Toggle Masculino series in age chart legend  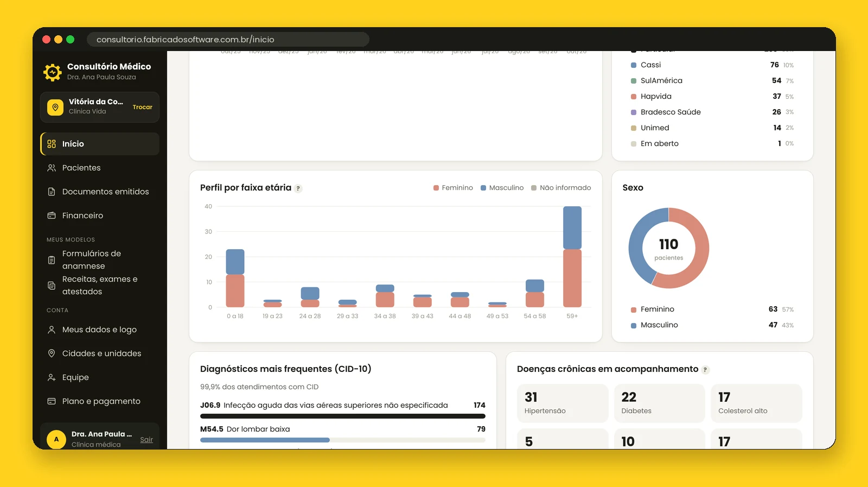[x=502, y=188]
